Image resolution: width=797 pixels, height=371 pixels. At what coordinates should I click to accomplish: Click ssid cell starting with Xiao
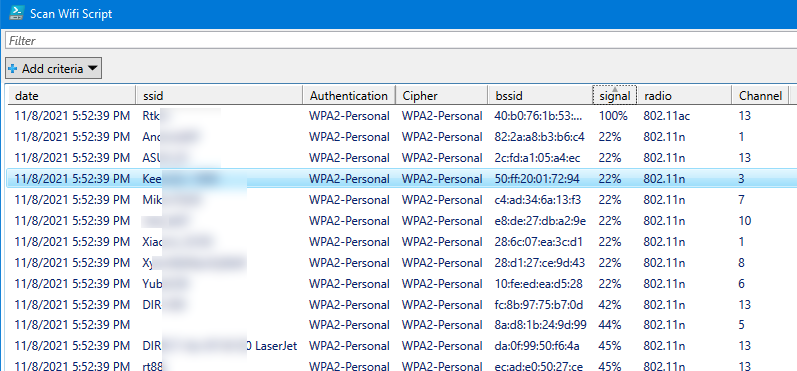pos(177,241)
